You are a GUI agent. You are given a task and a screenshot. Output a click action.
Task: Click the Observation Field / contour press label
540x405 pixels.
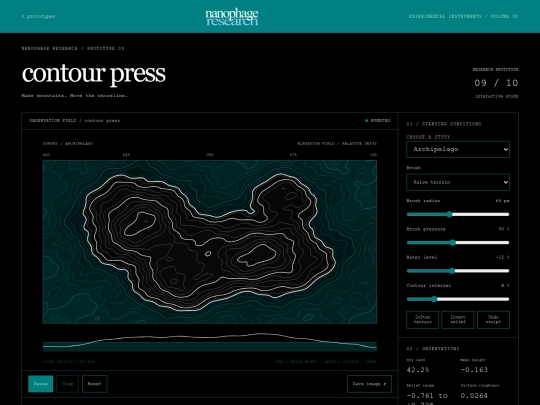click(x=75, y=121)
